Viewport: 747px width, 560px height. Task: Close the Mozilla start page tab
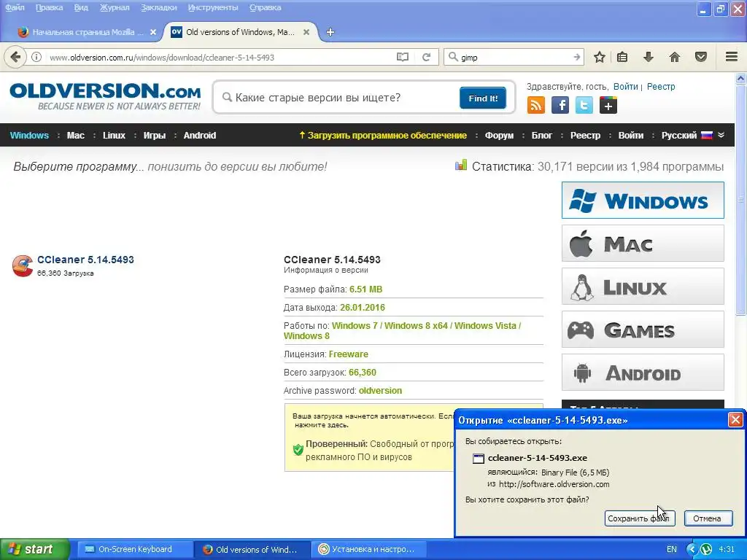pos(153,32)
